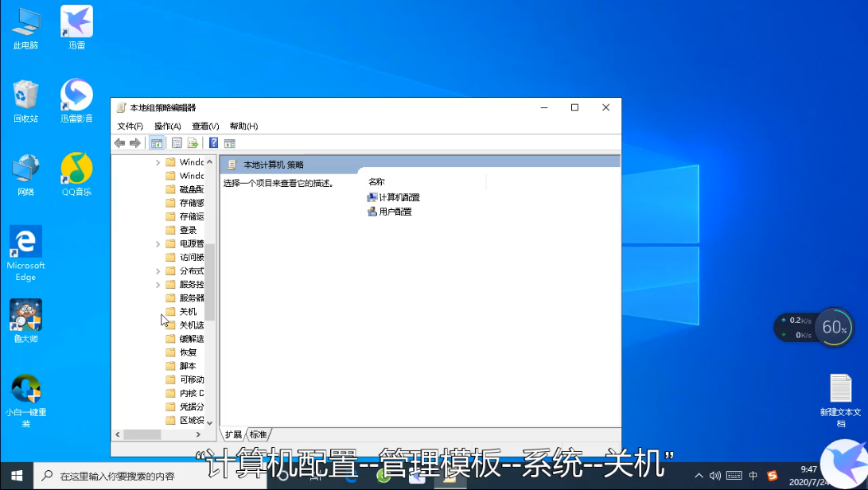Expand the 分布式 tree node chevron
This screenshot has width=868, height=490.
coord(158,270)
